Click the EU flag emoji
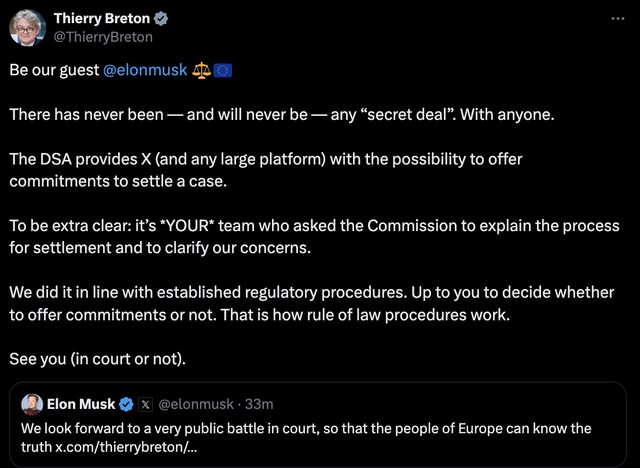 (223, 70)
